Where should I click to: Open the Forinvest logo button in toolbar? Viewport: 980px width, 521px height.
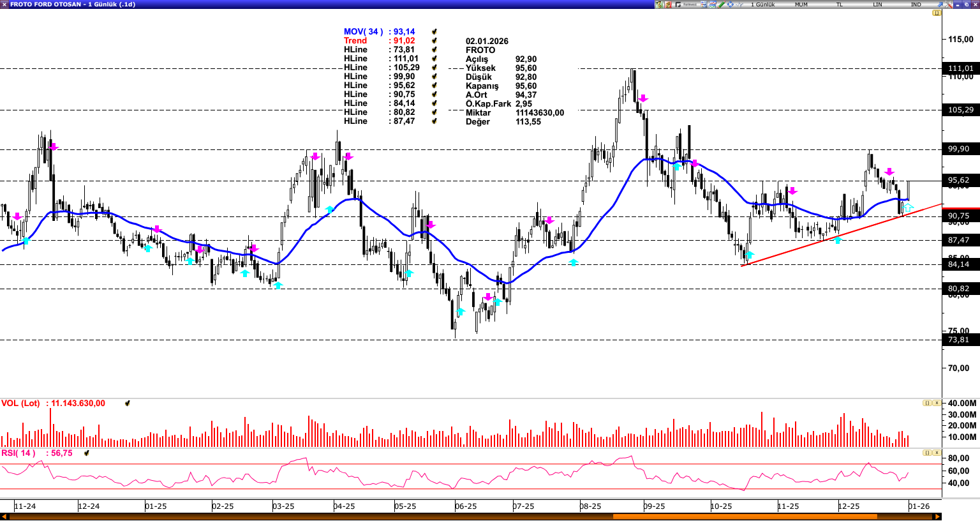point(687,4)
